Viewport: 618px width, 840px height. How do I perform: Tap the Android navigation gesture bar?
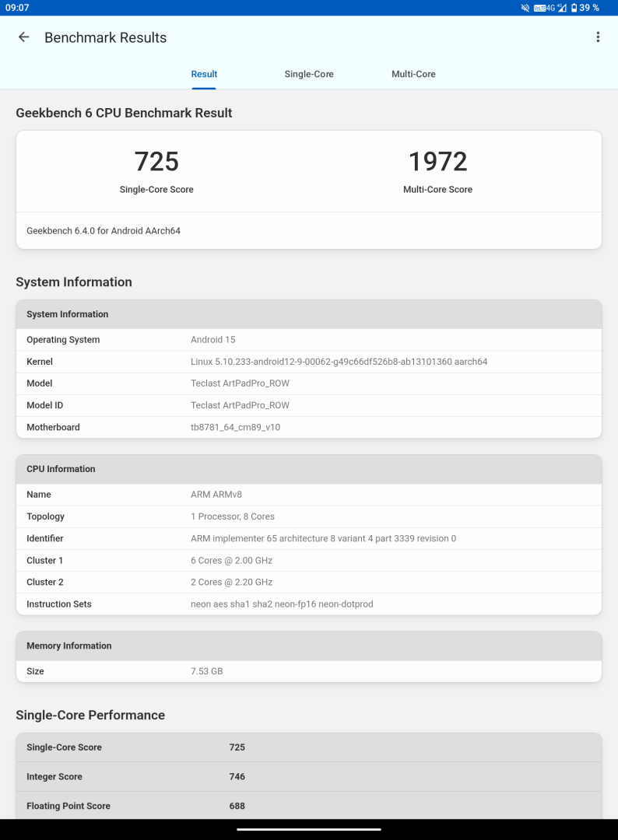point(309,829)
